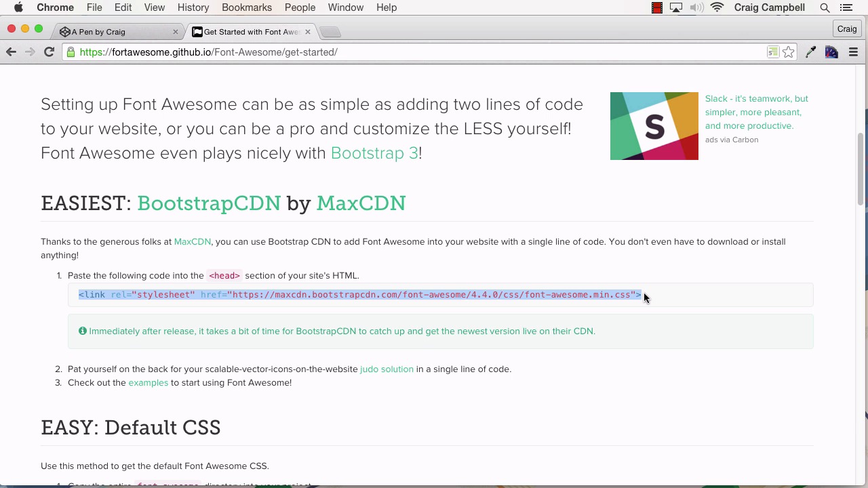Click the green secure padlock icon
This screenshot has height=488, width=868.
tap(71, 52)
